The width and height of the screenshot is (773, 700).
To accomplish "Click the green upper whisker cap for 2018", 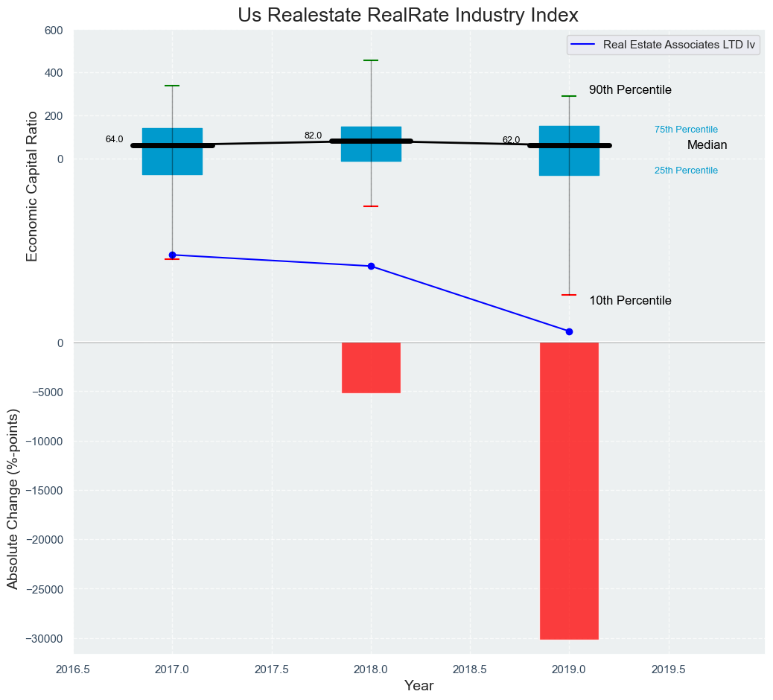I will 371,60.
